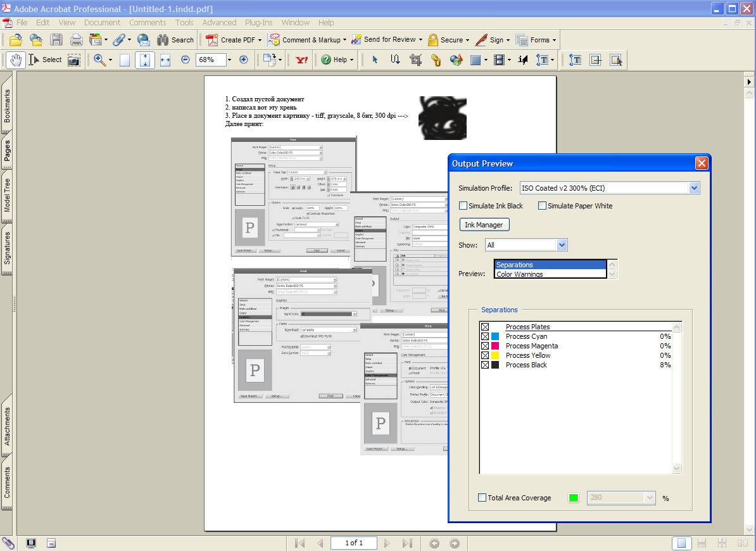This screenshot has width=756, height=551.
Task: Open Search with the binoculars icon
Action: [175, 40]
